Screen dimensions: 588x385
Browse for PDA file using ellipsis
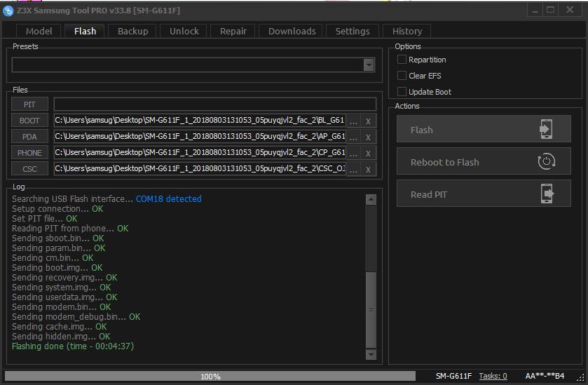353,137
